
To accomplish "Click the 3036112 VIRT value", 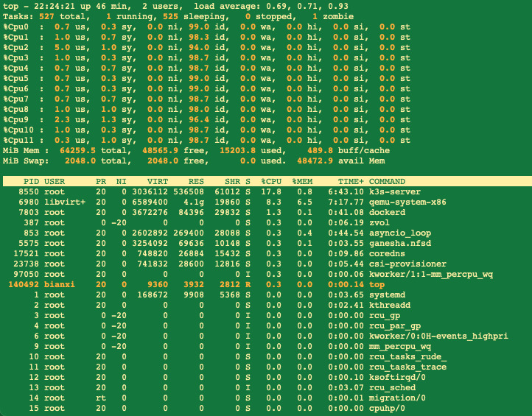I will [x=150, y=192].
